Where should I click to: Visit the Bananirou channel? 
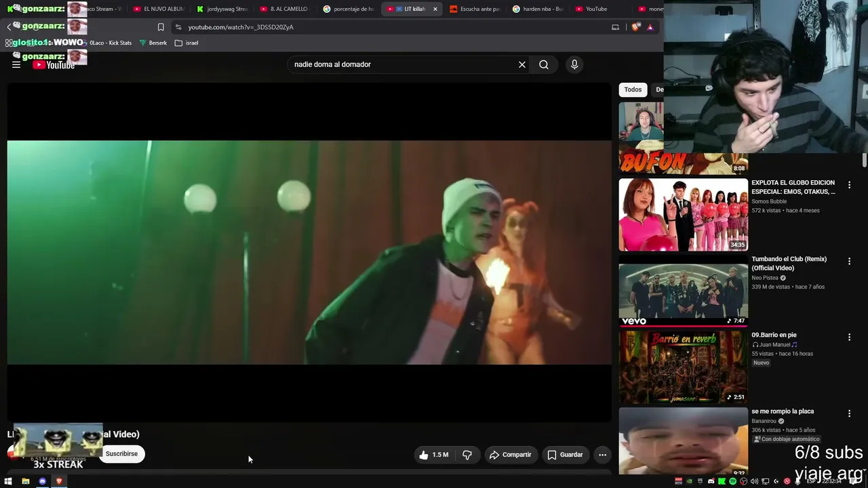coord(765,421)
